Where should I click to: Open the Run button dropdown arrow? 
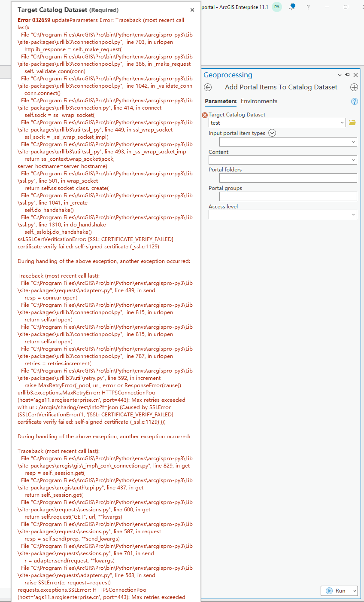click(x=354, y=591)
